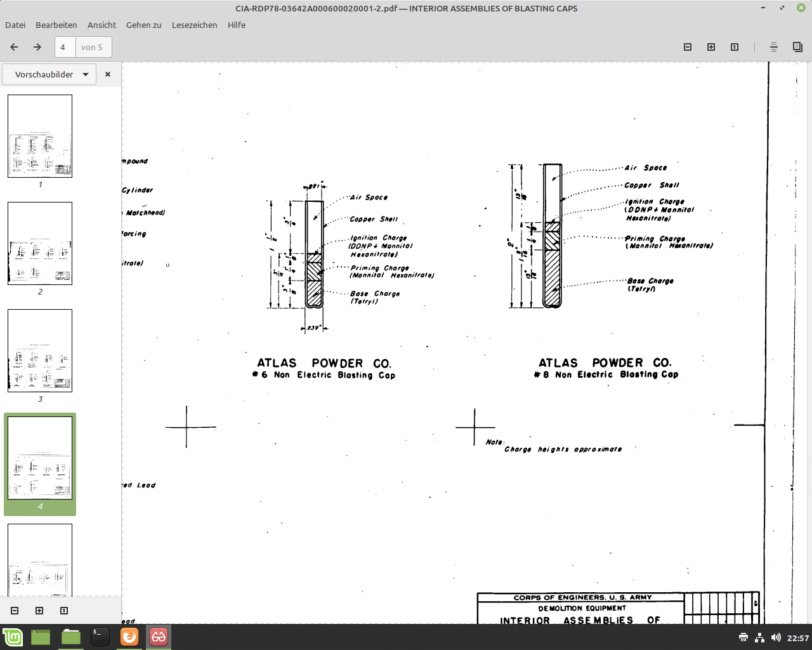Click the stacked pages icon in toolbar

tap(797, 47)
